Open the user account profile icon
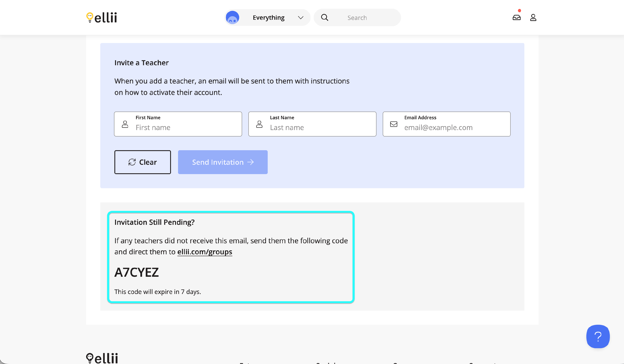Image resolution: width=624 pixels, height=364 pixels. 533,18
